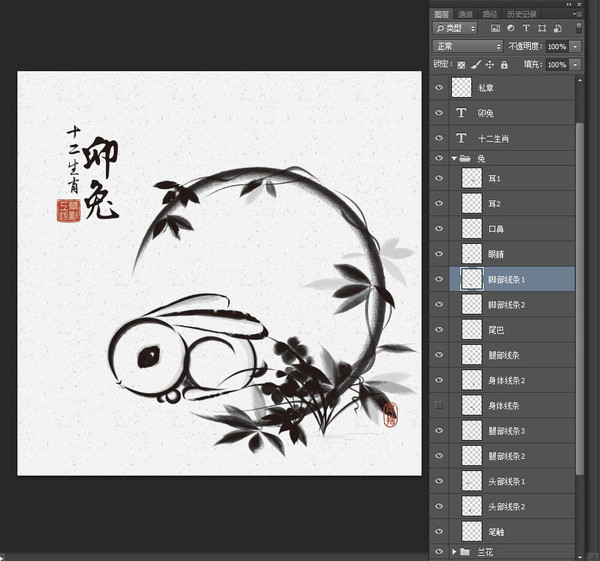Hide the 尾巴 layer
Image resolution: width=600 pixels, height=561 pixels.
439,329
